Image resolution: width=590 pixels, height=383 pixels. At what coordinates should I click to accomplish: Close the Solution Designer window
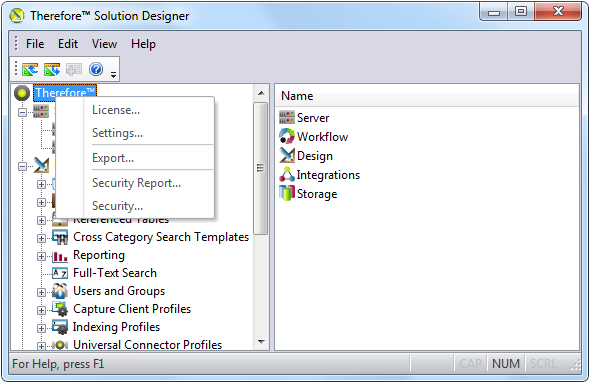pos(558,11)
